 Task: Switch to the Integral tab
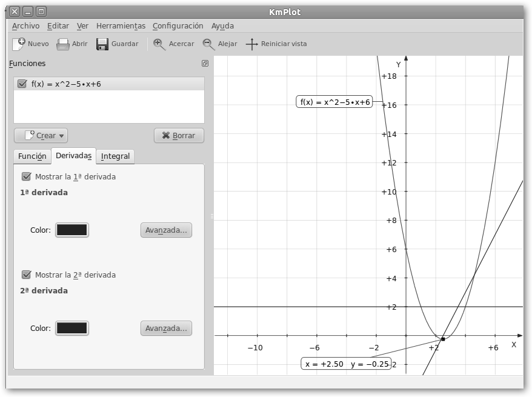pos(115,156)
